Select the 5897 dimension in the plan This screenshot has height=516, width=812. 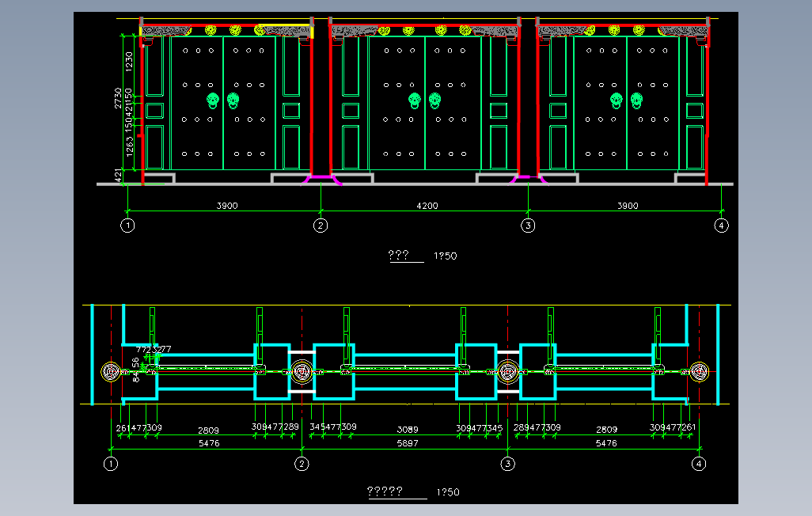coord(408,443)
